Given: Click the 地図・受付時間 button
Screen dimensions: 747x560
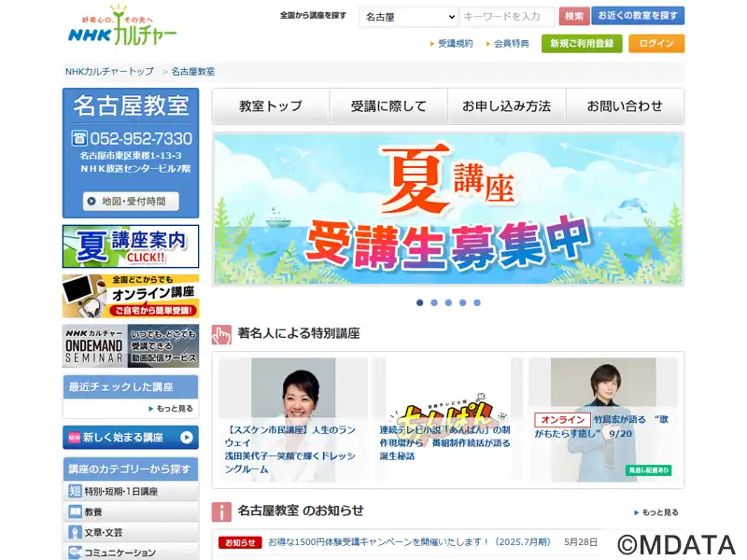Looking at the screenshot, I should pos(131,202).
